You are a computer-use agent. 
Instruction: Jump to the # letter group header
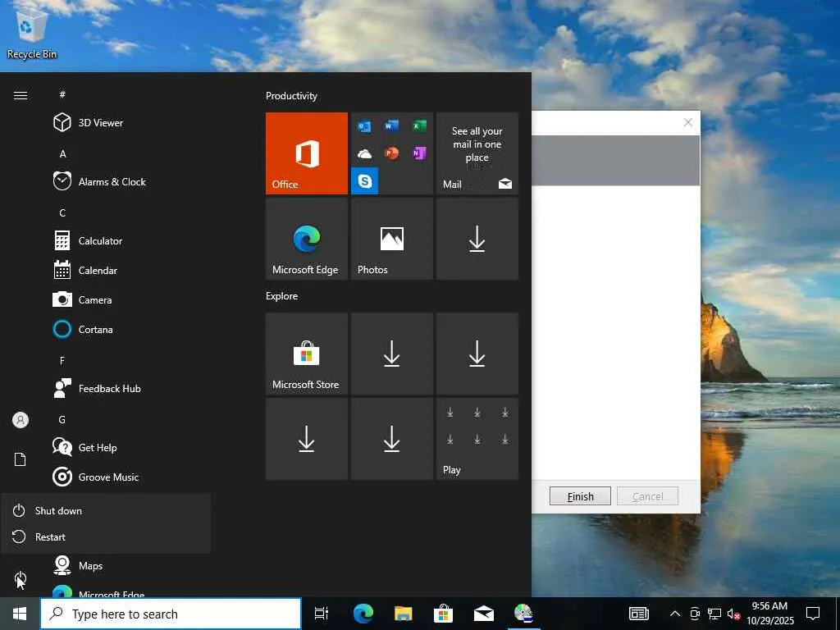click(x=62, y=94)
